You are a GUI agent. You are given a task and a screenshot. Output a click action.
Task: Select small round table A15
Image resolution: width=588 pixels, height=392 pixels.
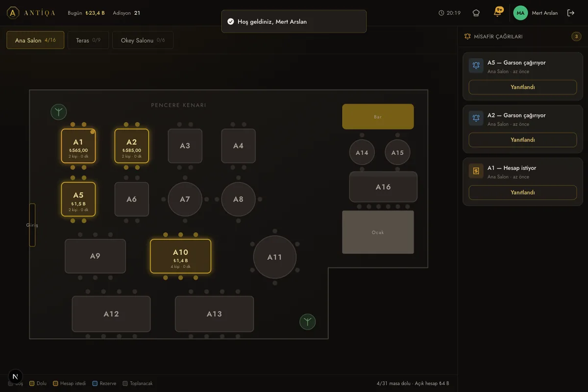(397, 152)
